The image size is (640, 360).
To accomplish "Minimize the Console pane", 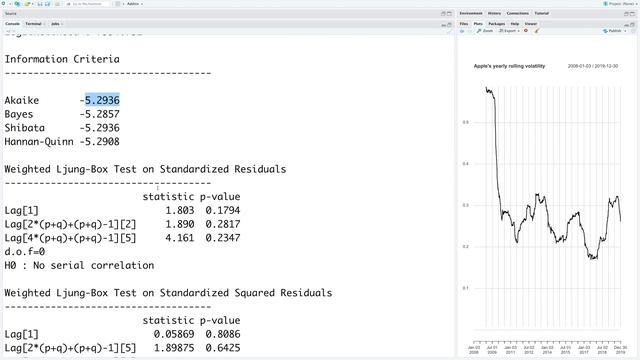I will (x=443, y=25).
